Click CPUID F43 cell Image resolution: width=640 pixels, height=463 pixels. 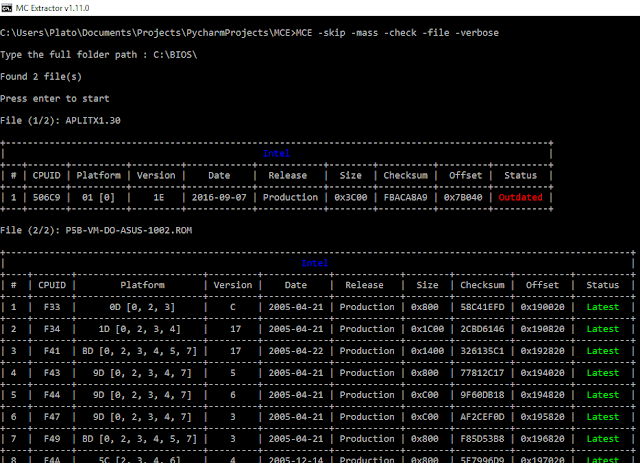[x=52, y=373]
